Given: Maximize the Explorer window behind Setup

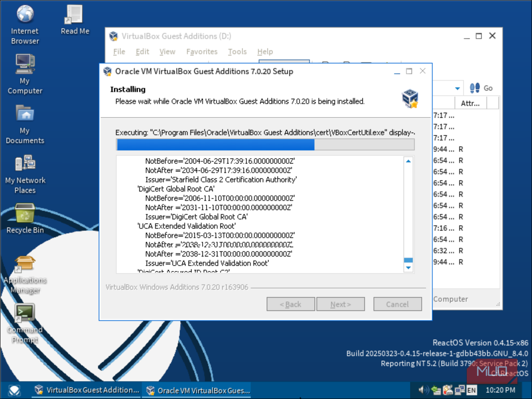Looking at the screenshot, I should pos(478,36).
